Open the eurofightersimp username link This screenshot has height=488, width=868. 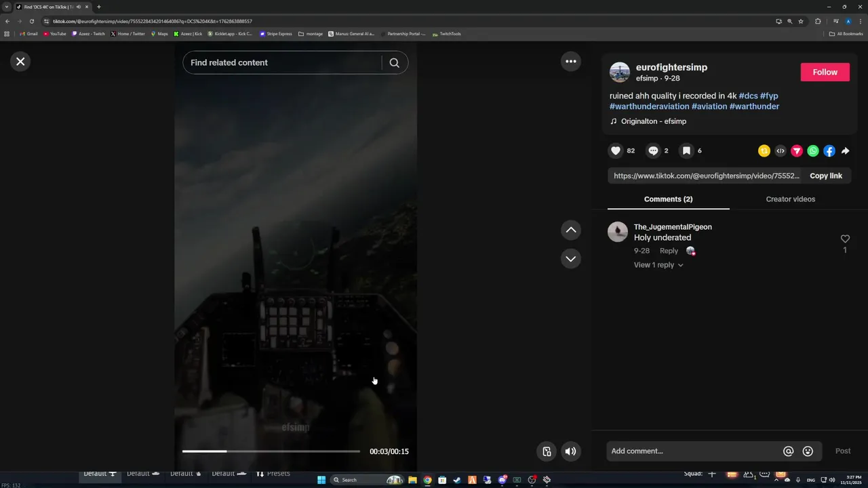(671, 67)
